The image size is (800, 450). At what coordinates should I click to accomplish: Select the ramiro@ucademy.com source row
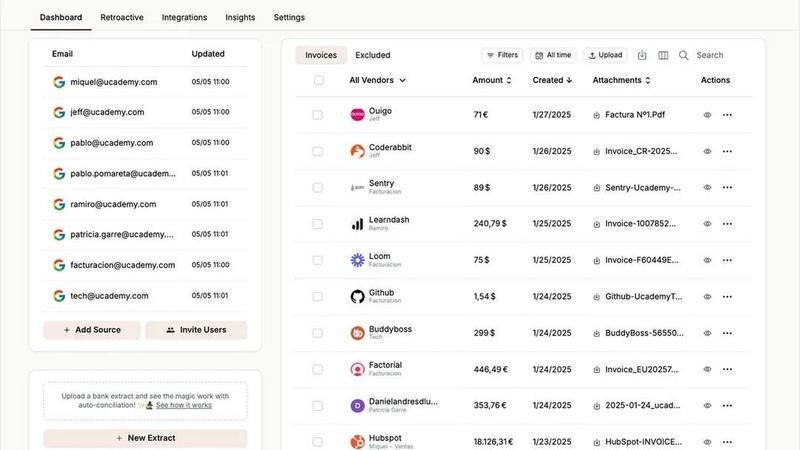(145, 204)
